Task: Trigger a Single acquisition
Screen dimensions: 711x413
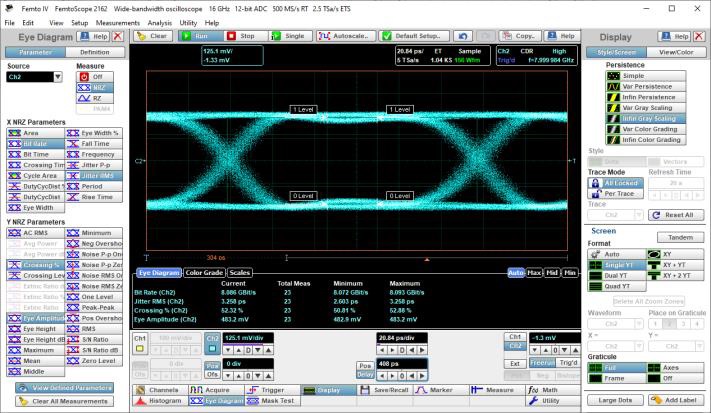Action: click(x=285, y=35)
